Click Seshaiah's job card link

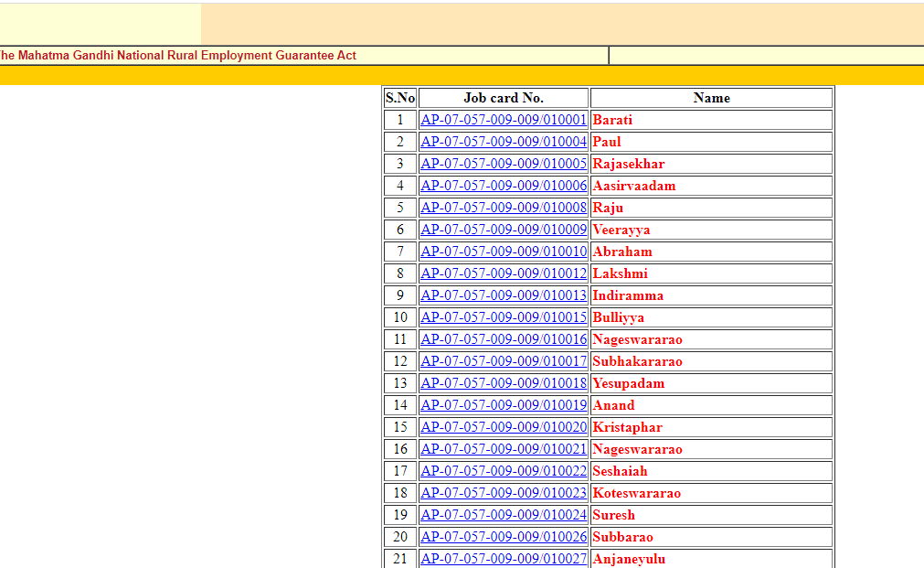coord(504,471)
